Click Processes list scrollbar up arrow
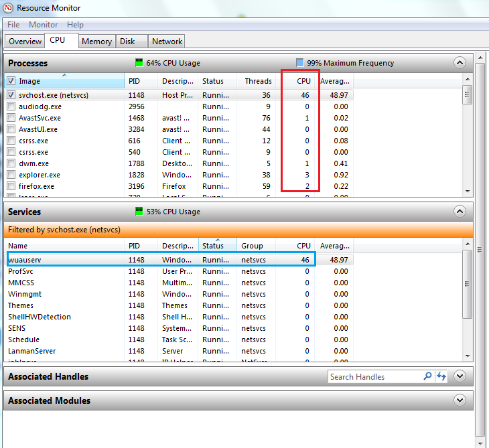Viewport: 489px width, 448px height. point(467,79)
